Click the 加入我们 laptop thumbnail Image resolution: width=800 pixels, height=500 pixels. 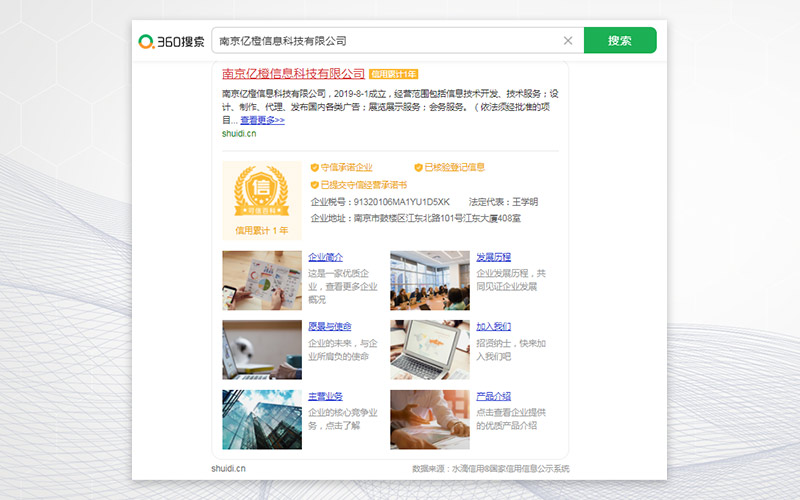430,350
